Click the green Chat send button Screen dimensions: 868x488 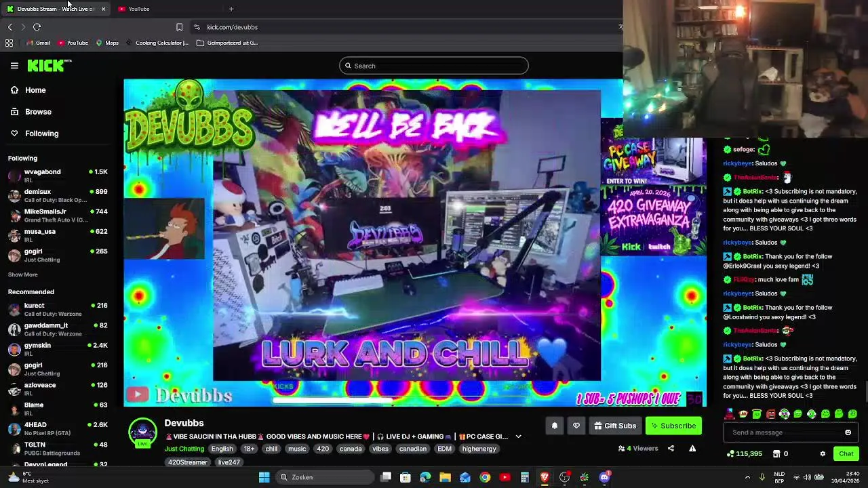tap(846, 454)
